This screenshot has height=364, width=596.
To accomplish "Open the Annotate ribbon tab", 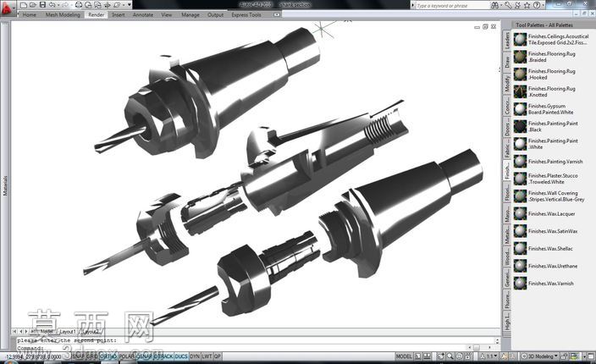I will [x=143, y=15].
